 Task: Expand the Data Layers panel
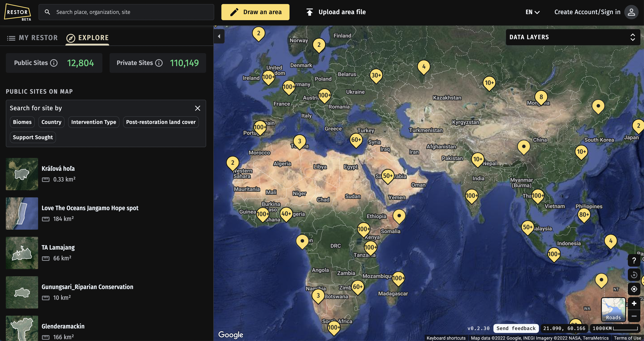(x=573, y=37)
